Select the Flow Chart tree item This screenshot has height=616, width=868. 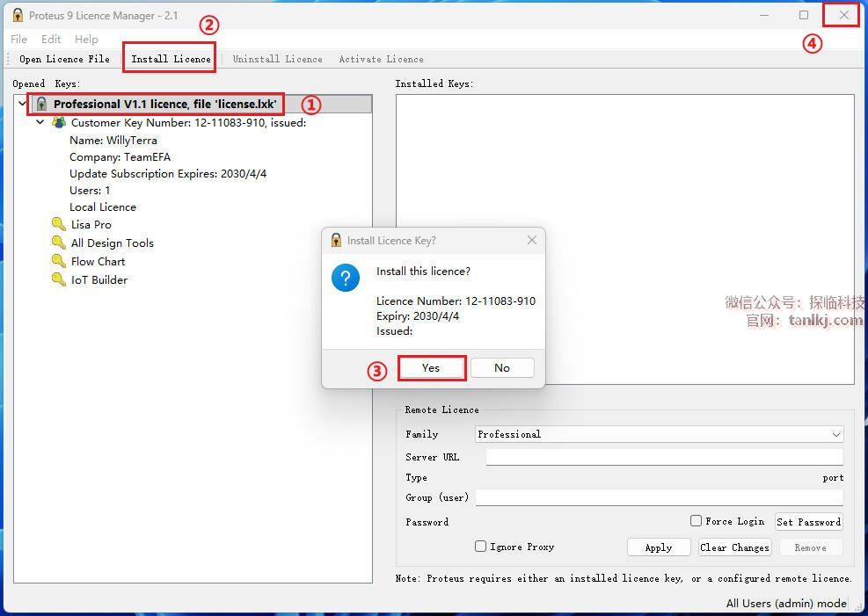[98, 262]
